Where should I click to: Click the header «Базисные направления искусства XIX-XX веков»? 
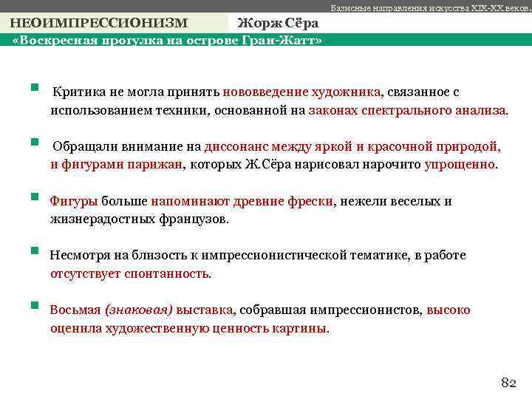(431, 8)
